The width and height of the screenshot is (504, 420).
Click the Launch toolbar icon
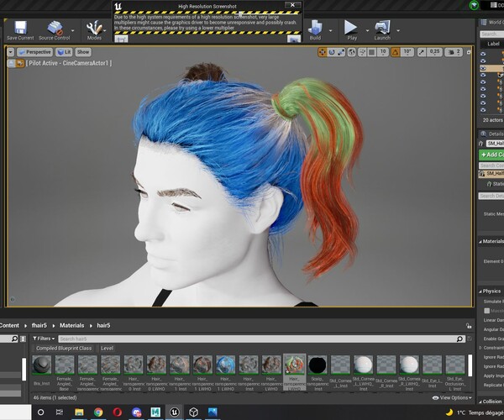(382, 30)
